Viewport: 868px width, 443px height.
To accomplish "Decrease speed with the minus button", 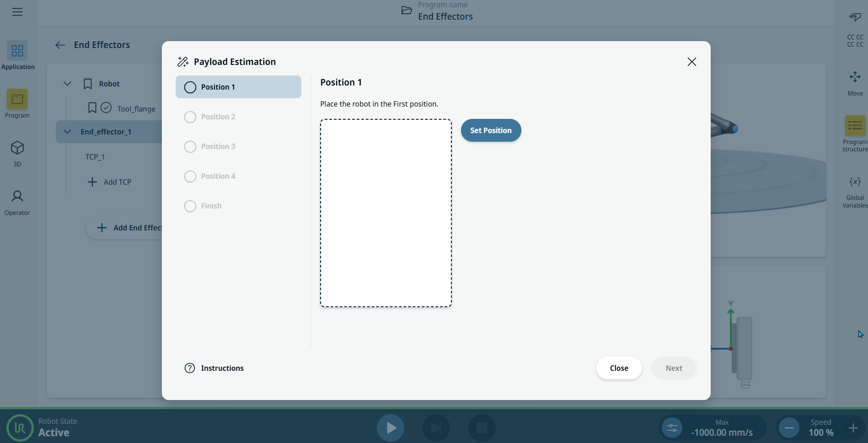I will 789,428.
